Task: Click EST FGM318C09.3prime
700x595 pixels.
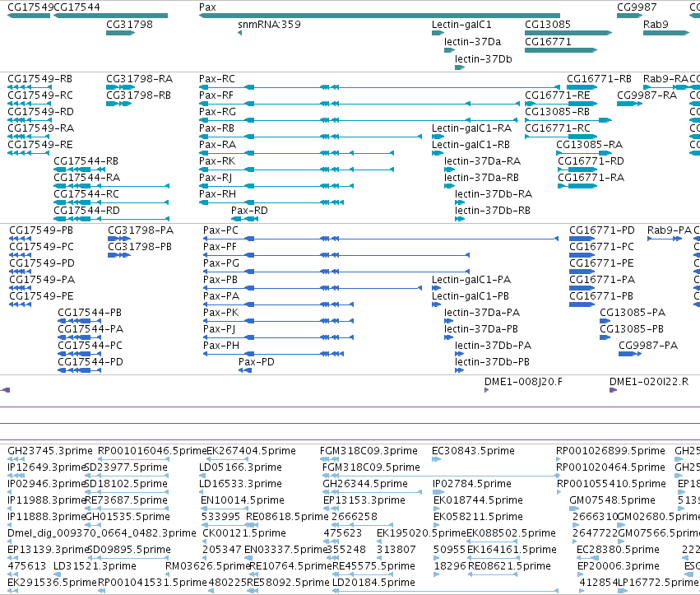Action: (369, 451)
